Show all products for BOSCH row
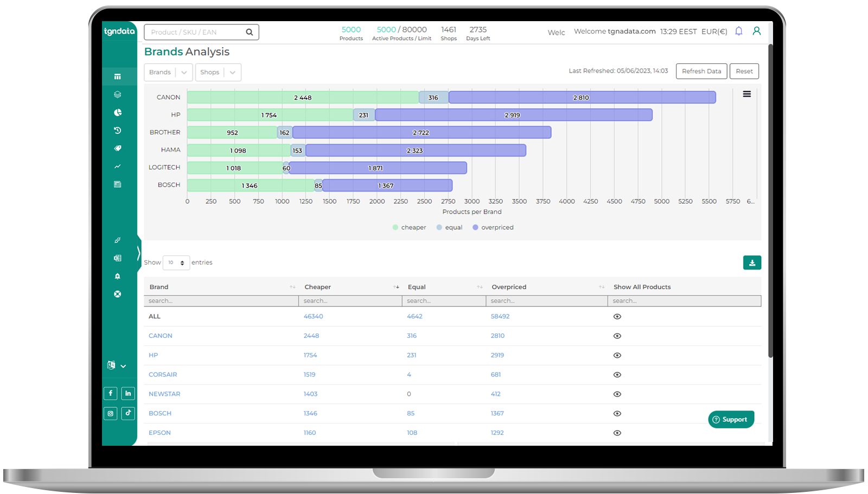868x494 pixels. coord(617,414)
